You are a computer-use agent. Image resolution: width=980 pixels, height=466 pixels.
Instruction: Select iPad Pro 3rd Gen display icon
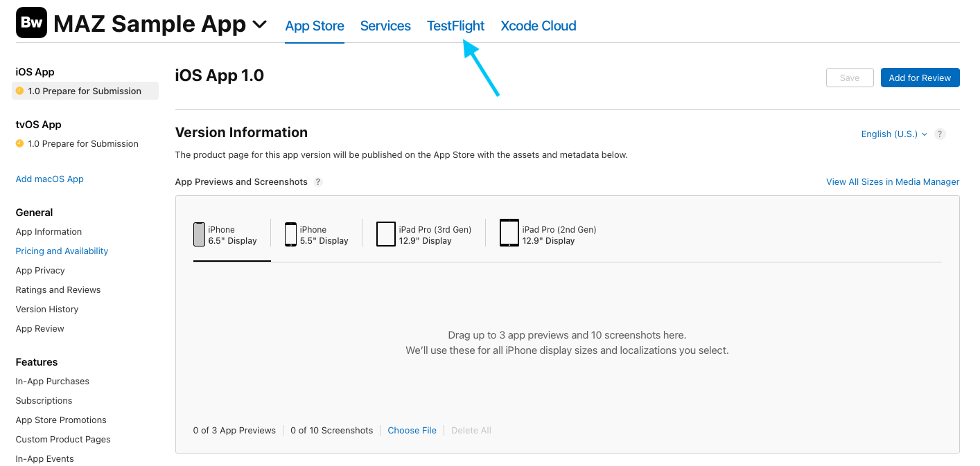pos(385,234)
